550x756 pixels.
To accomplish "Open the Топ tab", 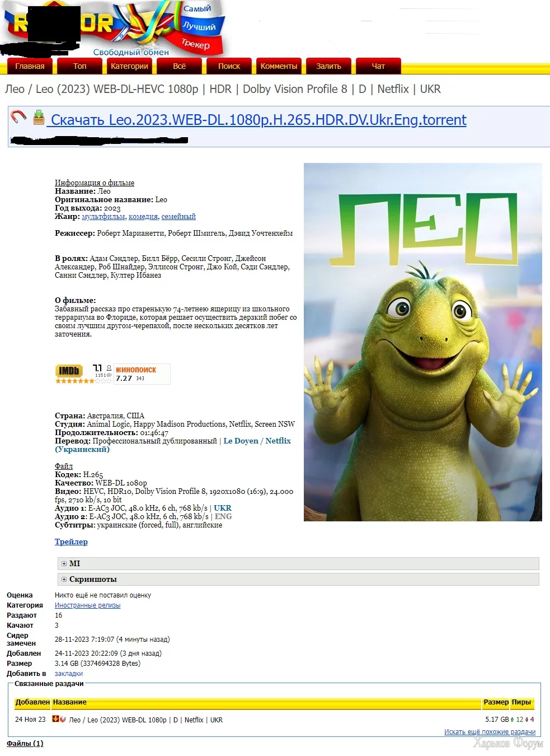I will click(80, 66).
